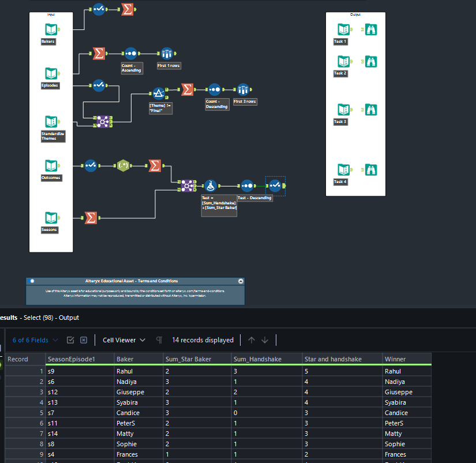Collapse the Alteryx Educational Asset banner
The image size is (476, 463).
tap(241, 281)
